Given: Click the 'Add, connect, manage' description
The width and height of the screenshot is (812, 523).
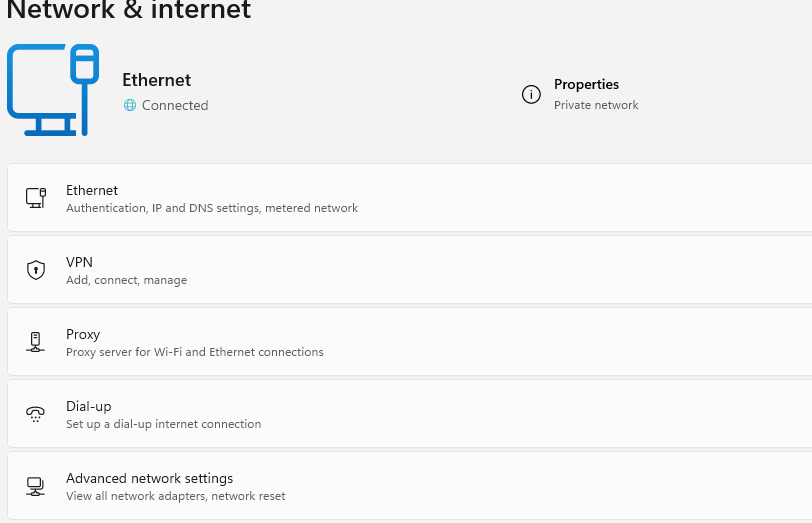Looking at the screenshot, I should click(x=126, y=281).
